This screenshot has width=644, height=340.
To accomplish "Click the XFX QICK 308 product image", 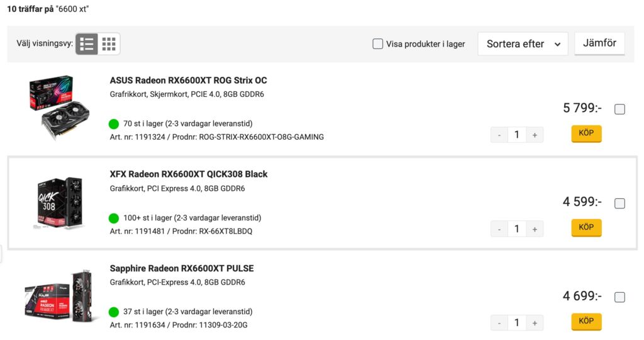I will click(x=58, y=203).
